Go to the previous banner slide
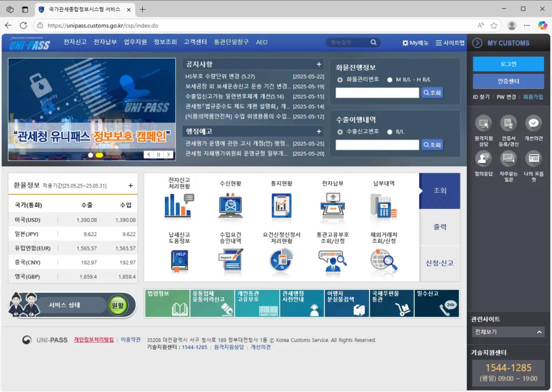 (149, 155)
